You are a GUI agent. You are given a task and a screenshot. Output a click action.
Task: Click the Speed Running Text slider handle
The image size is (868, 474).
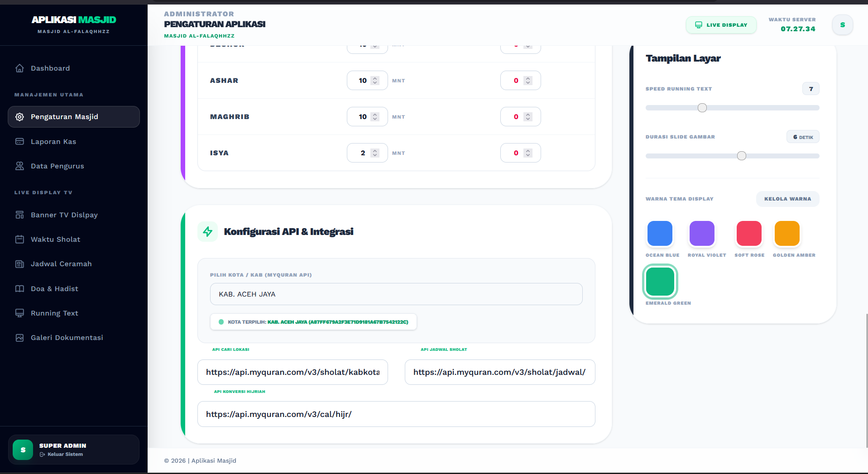click(x=702, y=108)
